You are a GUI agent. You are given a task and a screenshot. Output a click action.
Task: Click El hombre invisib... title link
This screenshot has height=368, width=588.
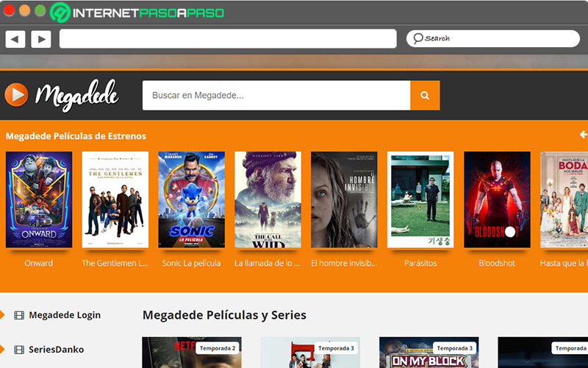coord(344,263)
